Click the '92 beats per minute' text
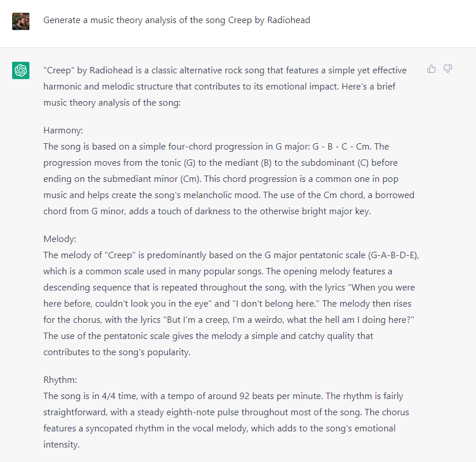 coord(282,396)
